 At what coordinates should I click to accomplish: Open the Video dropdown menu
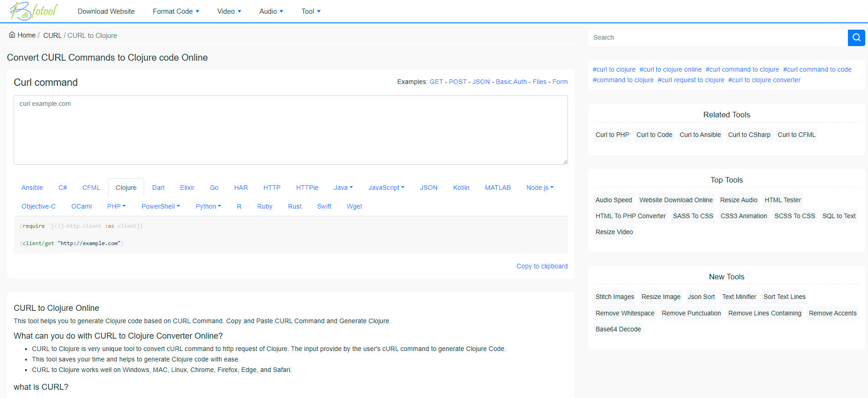229,11
